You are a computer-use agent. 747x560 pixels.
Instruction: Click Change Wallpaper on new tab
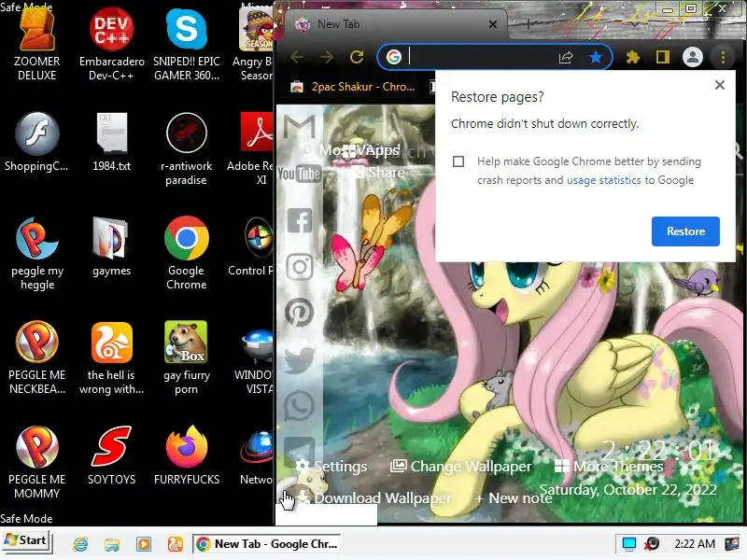(x=460, y=466)
